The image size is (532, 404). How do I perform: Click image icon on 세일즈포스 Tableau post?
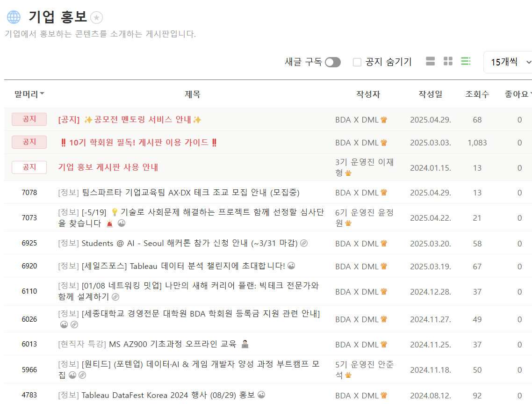(x=291, y=266)
